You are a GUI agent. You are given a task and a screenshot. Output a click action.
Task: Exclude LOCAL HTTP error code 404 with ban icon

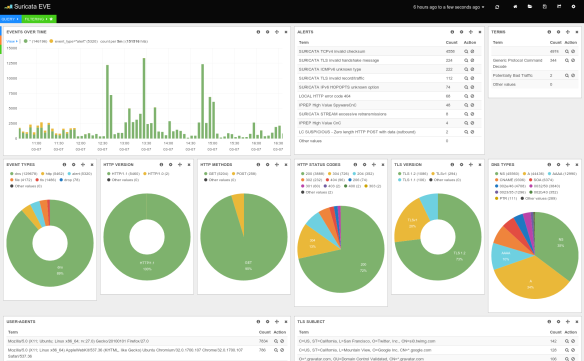tap(472, 96)
